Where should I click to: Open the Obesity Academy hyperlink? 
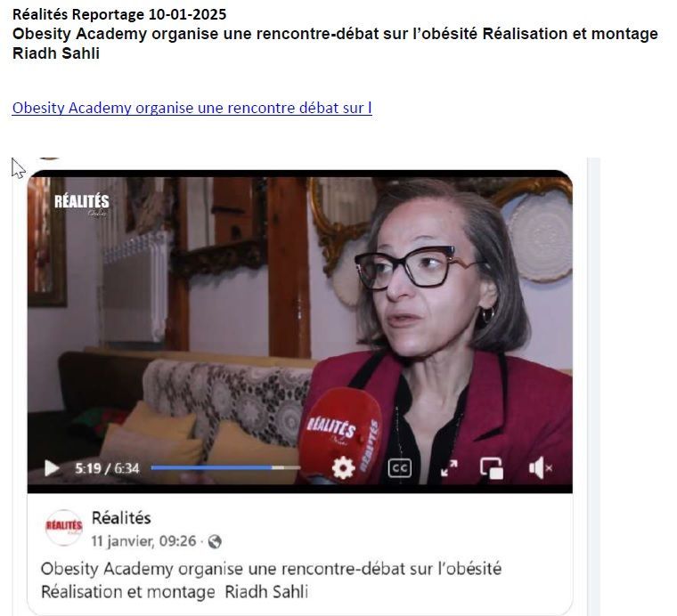[x=192, y=108]
